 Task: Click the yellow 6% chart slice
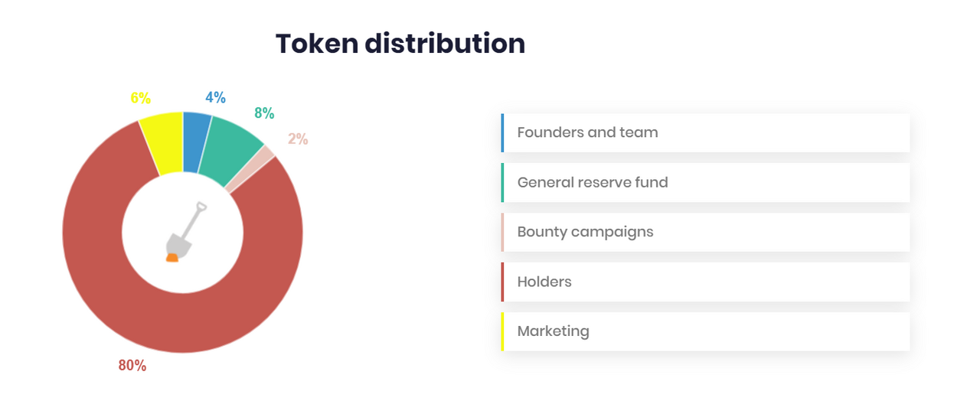[162, 143]
